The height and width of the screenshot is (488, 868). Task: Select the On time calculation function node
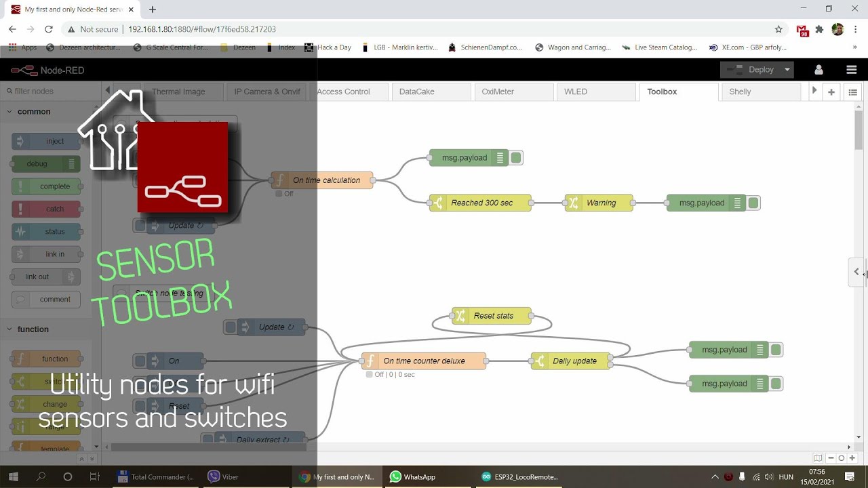[322, 180]
